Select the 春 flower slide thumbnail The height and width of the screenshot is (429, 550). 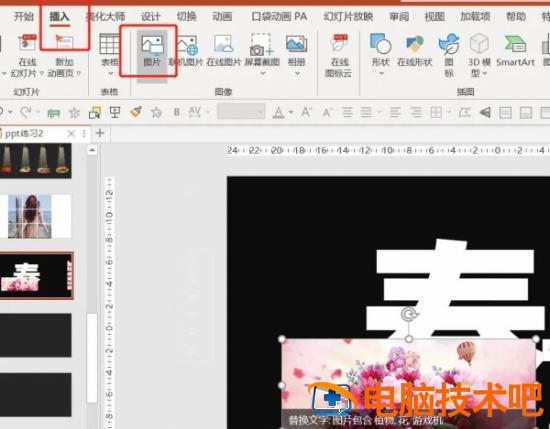point(36,275)
